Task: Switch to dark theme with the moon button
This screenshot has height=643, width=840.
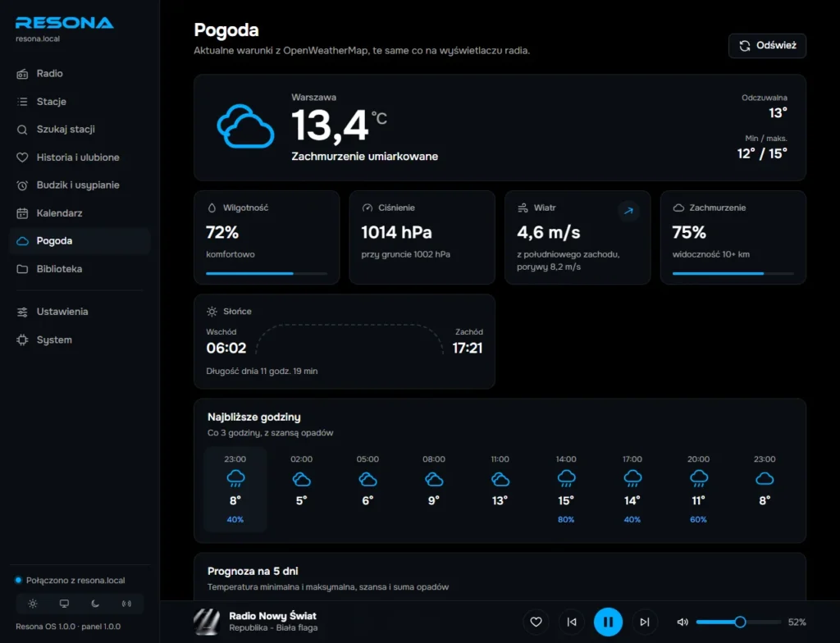Action: 95,604
